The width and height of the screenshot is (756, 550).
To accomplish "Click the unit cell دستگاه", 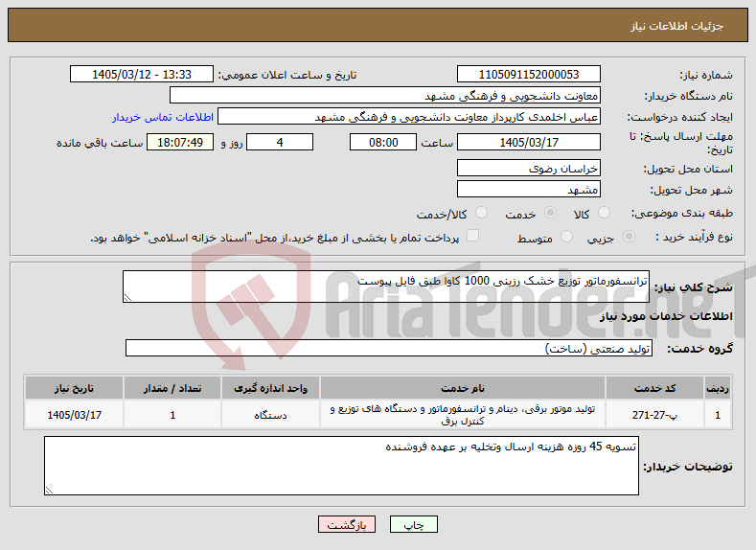I will pyautogui.click(x=270, y=415).
